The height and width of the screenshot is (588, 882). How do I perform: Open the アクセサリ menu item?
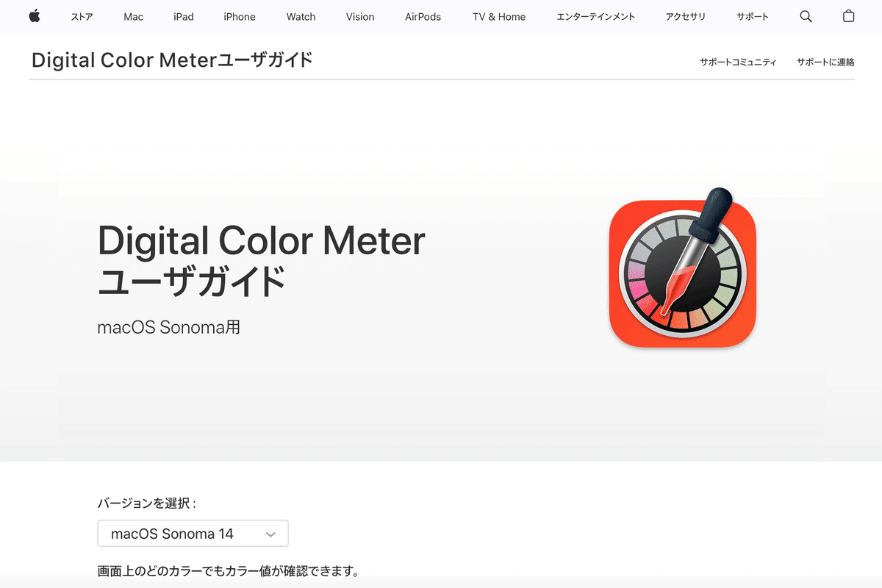pos(686,17)
